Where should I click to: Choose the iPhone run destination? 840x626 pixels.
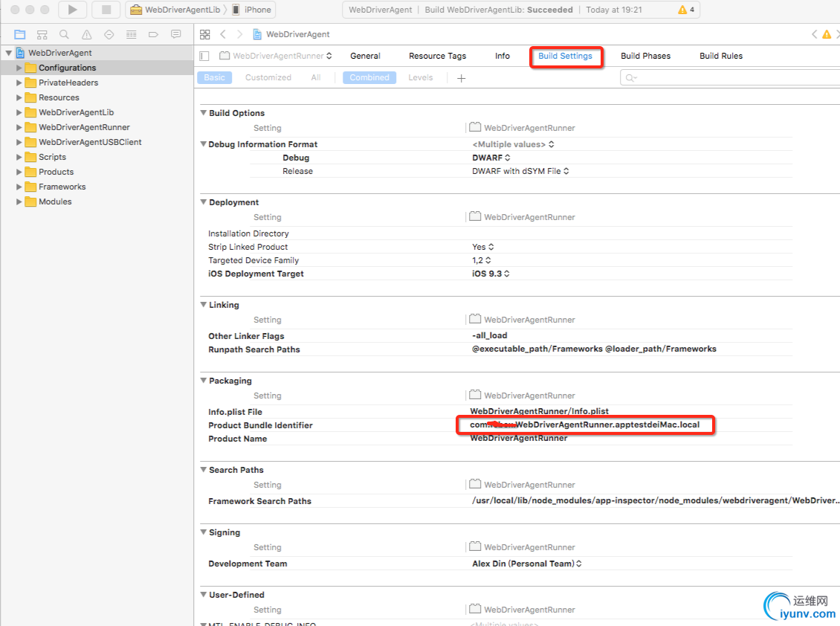[x=252, y=10]
